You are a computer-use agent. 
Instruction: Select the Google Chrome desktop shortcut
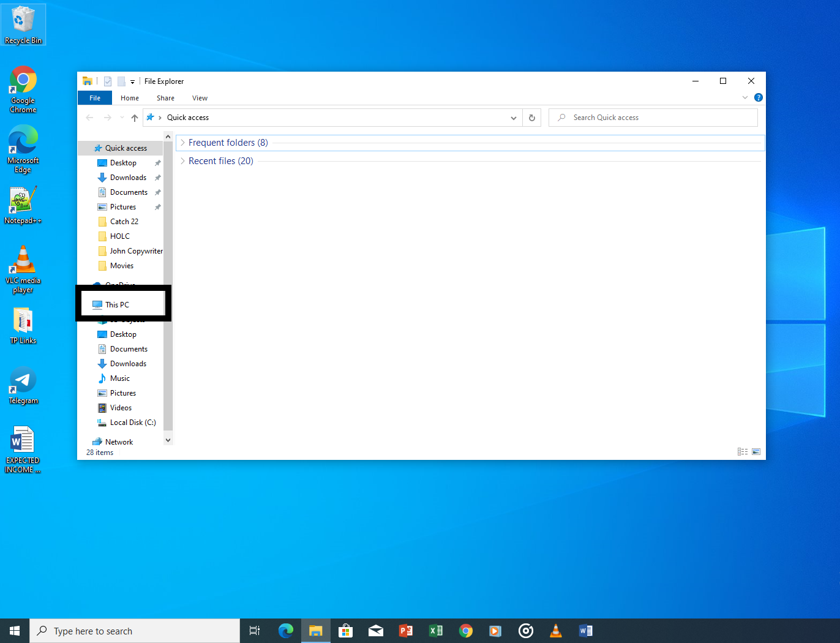point(23,89)
